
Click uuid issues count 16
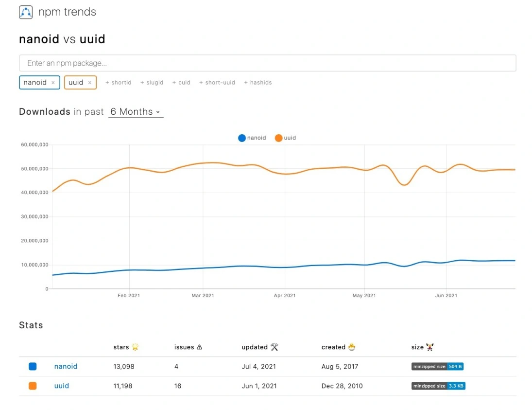178,386
